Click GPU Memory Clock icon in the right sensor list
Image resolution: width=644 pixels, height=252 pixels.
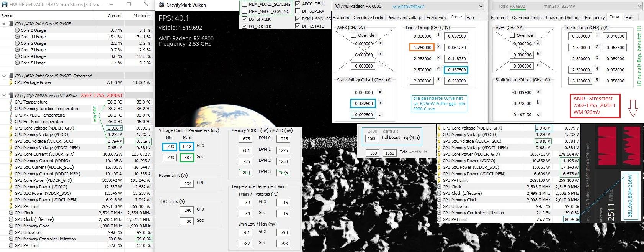coord(439,200)
